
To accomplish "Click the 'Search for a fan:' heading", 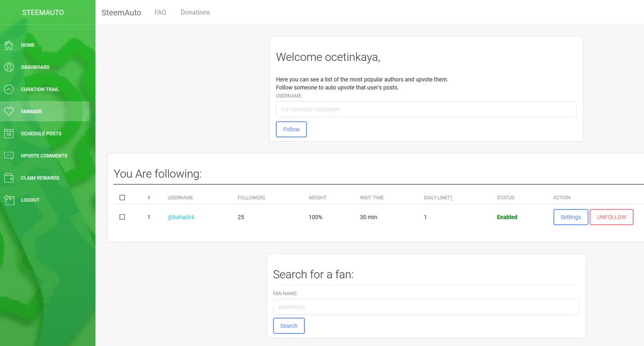I will (313, 275).
